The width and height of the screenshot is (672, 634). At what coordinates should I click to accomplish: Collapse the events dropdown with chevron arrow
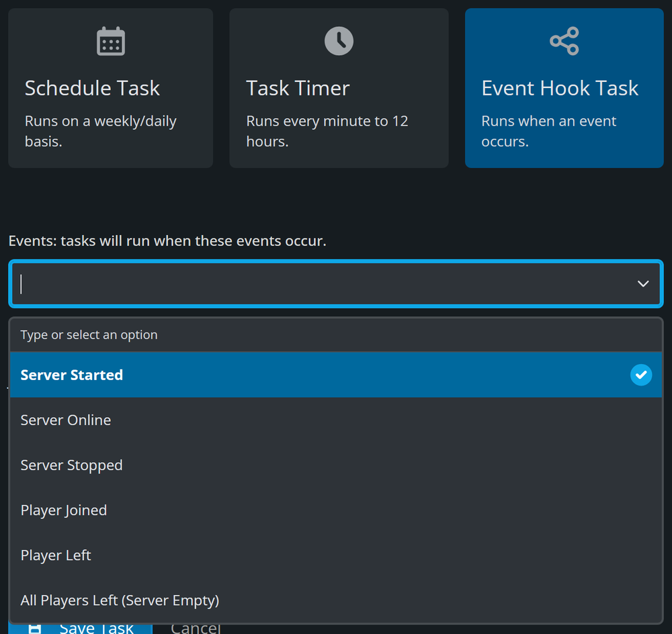pos(643,283)
